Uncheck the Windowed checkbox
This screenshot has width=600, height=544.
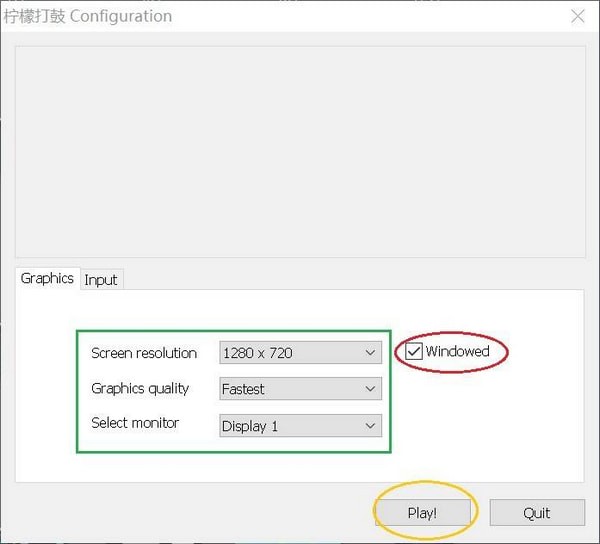click(x=414, y=351)
